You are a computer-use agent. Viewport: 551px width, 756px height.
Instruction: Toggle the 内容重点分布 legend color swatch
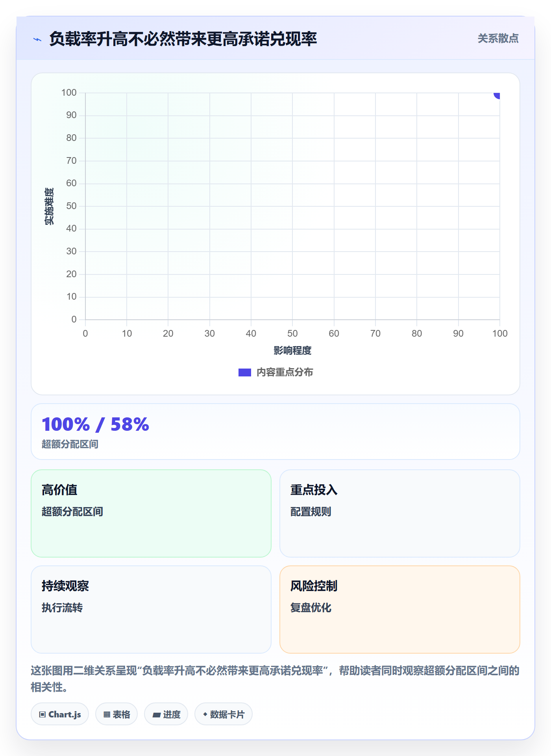(x=244, y=372)
